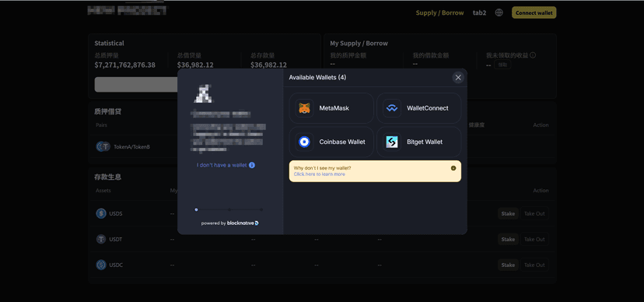This screenshot has height=302, width=644.
Task: Click the info icon next to 我未领取的收益
Action: [533, 55]
